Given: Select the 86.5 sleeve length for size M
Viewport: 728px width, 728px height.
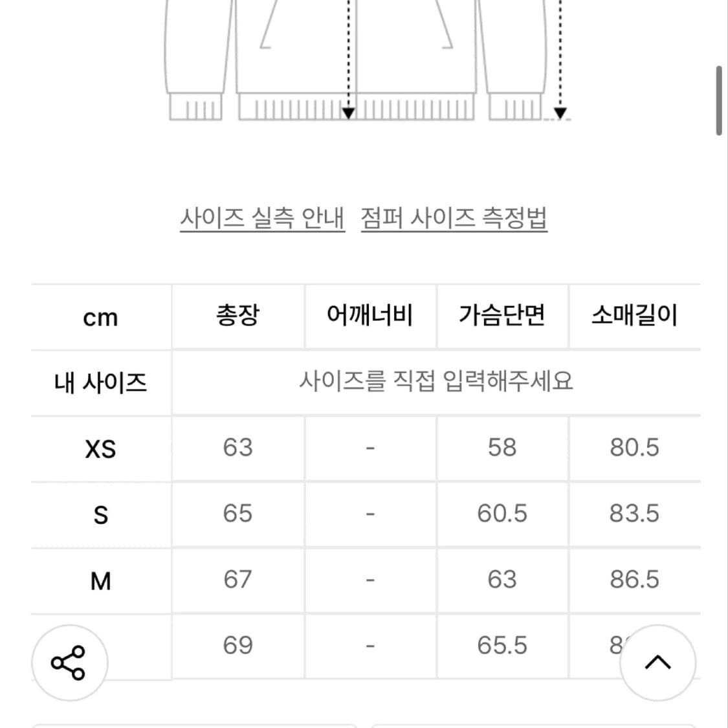Looking at the screenshot, I should tap(635, 580).
